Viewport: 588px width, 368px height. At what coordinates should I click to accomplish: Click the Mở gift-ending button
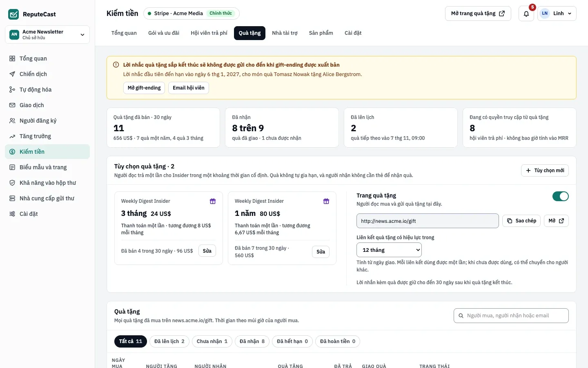[144, 88]
